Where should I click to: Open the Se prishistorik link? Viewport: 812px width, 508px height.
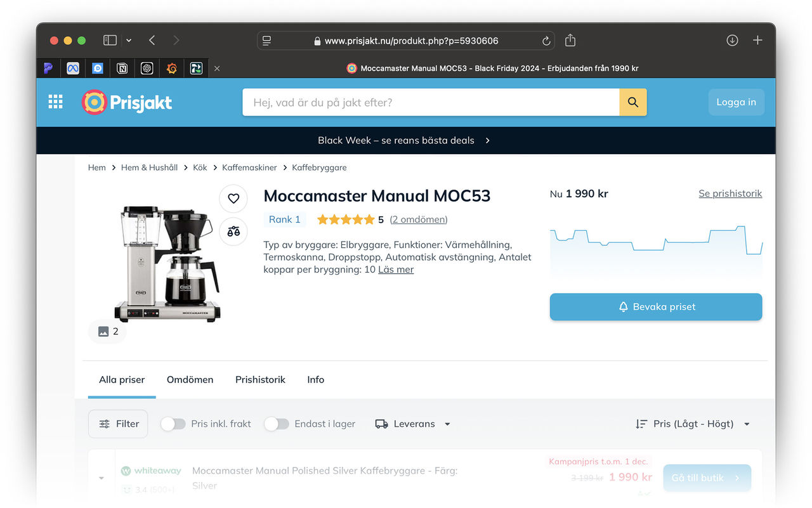pos(730,193)
